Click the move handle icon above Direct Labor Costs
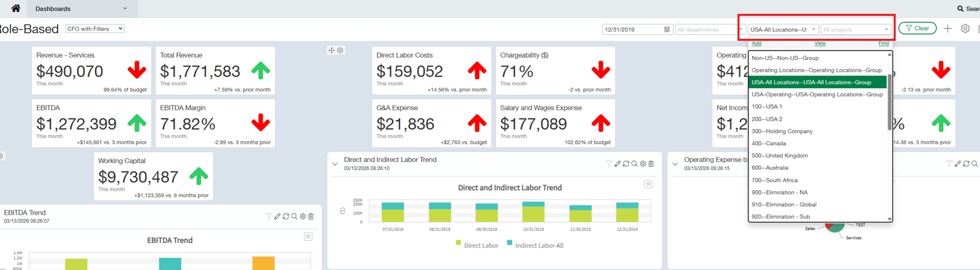 coord(331,50)
